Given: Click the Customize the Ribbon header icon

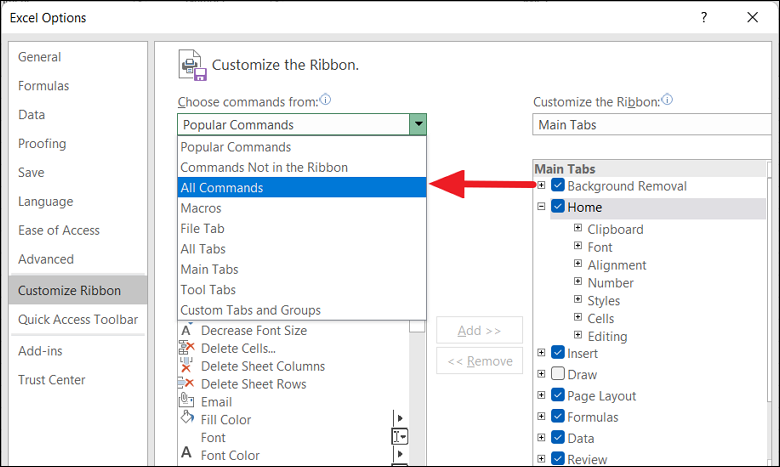Looking at the screenshot, I should pyautogui.click(x=193, y=65).
